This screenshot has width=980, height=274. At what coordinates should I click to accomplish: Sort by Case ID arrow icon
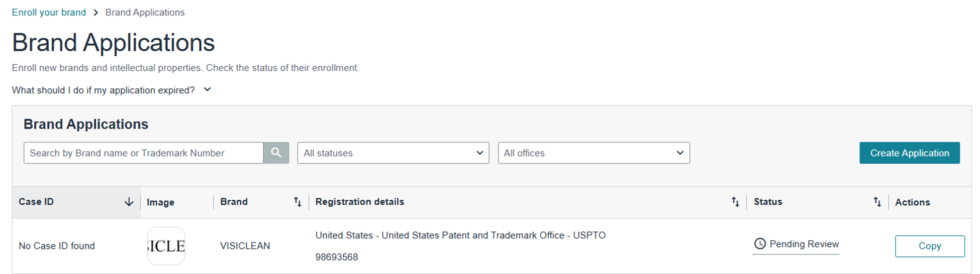point(129,202)
